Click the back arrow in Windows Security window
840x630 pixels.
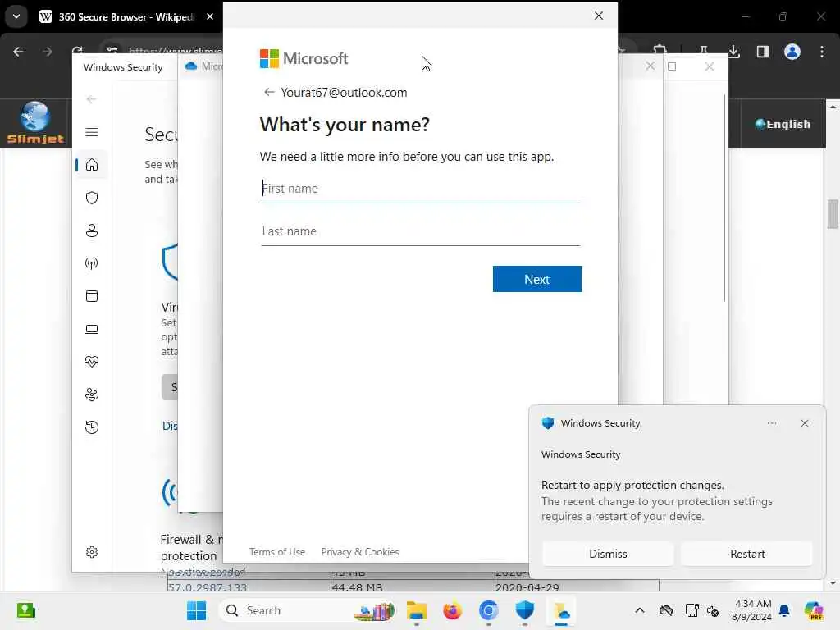pyautogui.click(x=92, y=99)
